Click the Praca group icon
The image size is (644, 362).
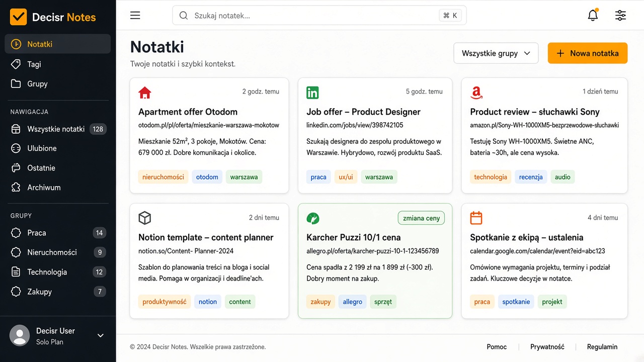point(16,233)
